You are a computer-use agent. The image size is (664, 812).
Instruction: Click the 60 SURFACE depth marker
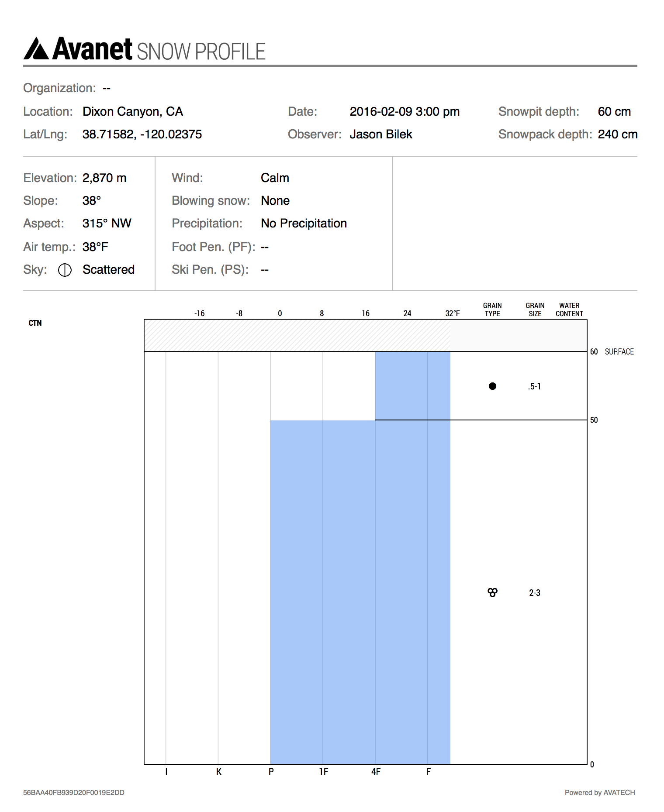click(x=612, y=352)
